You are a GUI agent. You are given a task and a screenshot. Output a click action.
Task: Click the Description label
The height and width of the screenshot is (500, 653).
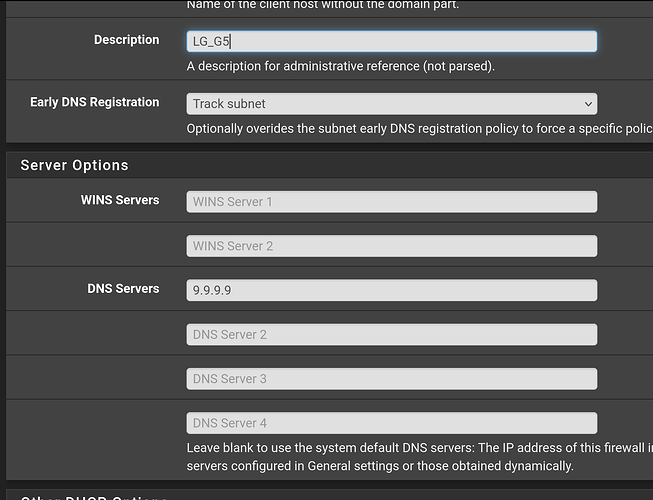click(126, 40)
